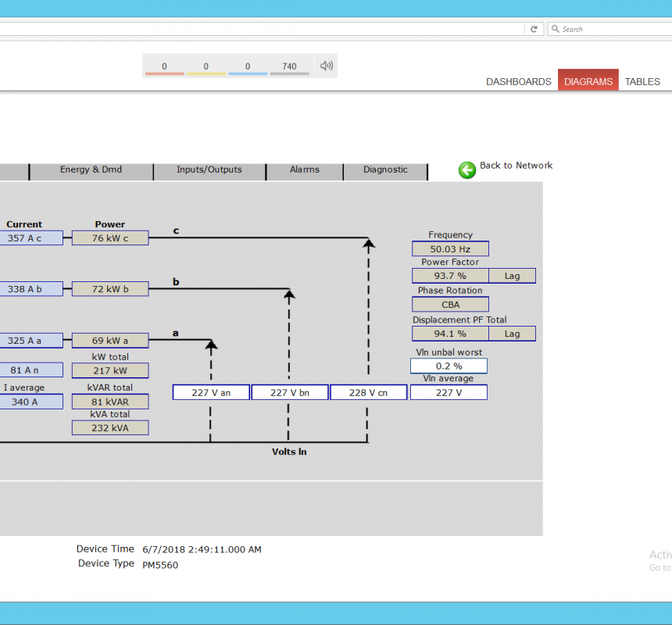The width and height of the screenshot is (672, 625).
Task: Click the yellow alarm counter showing 0
Action: tap(206, 66)
